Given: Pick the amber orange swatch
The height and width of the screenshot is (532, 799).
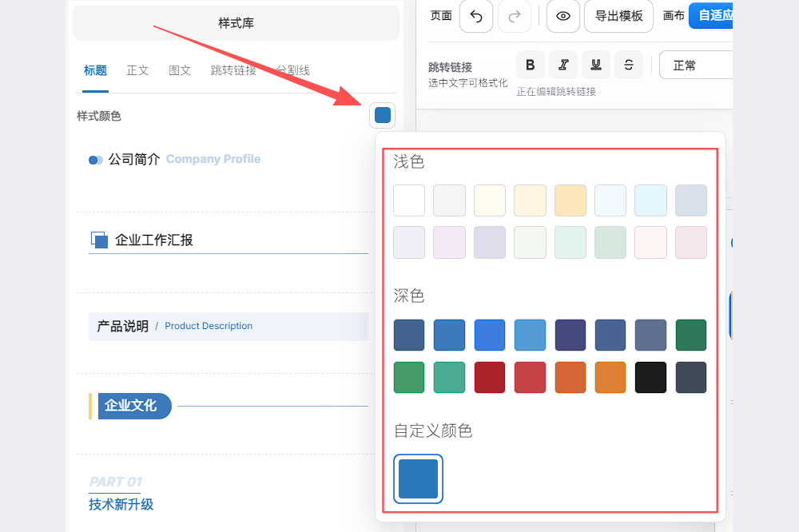Looking at the screenshot, I should [x=610, y=378].
